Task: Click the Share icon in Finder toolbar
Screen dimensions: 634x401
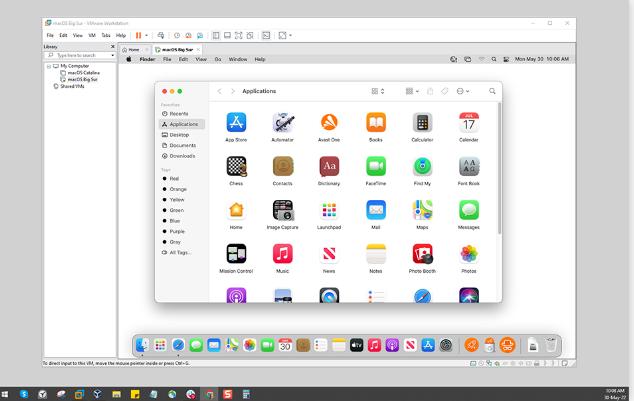Action: click(430, 91)
